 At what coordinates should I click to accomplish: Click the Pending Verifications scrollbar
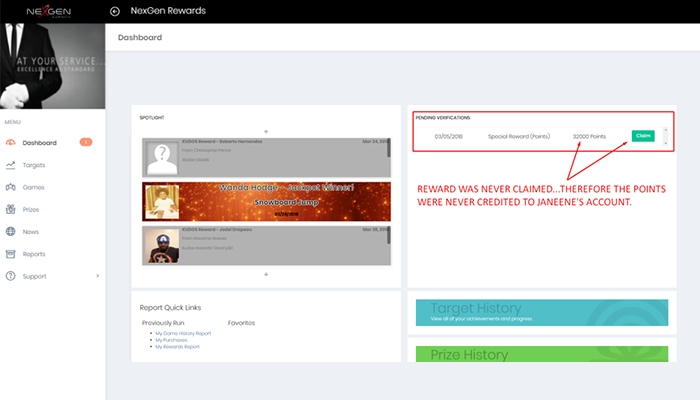point(666,135)
